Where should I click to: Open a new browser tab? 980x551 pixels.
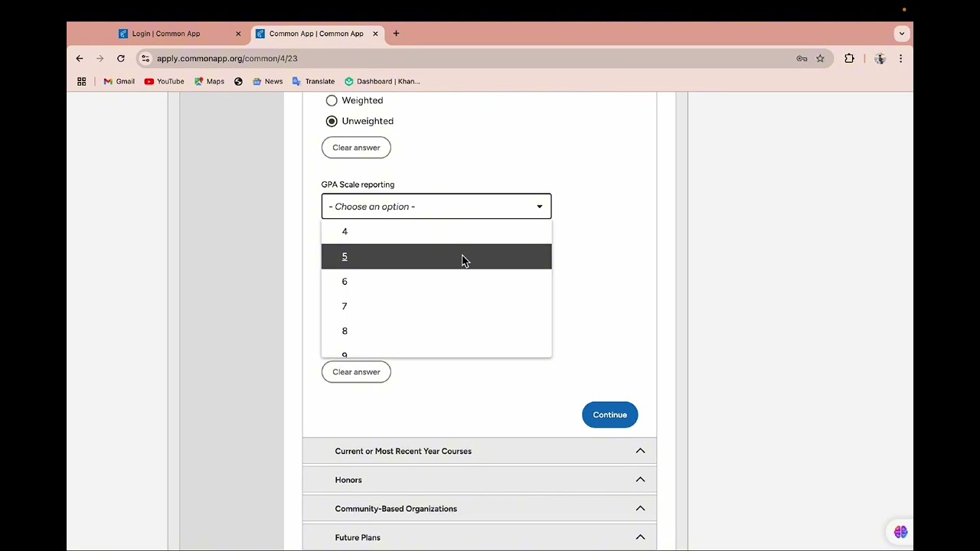click(x=396, y=34)
